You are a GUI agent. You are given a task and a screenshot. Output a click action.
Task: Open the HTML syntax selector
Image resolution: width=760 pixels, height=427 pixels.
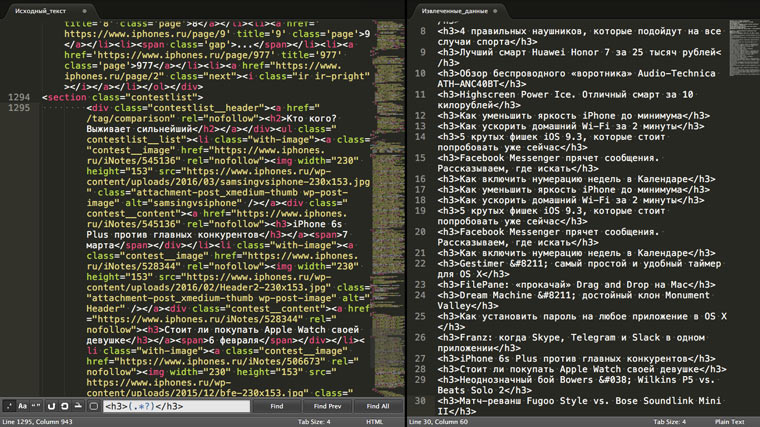[375, 421]
